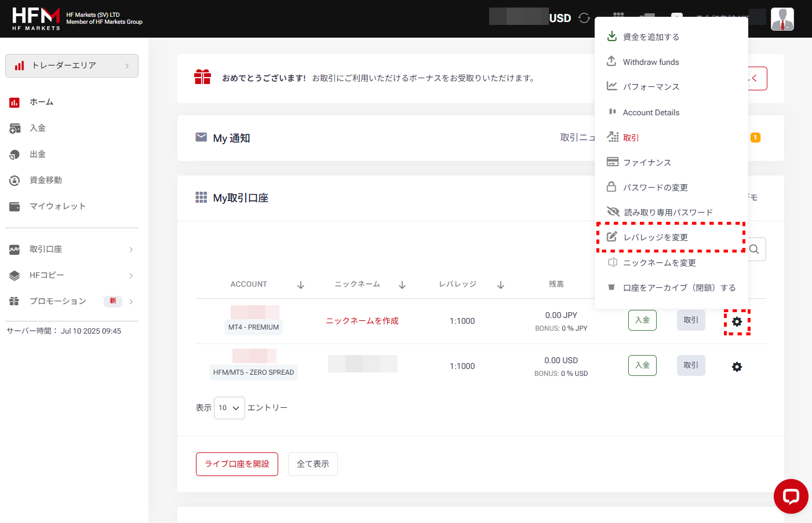Click the grid icon beside My取引口座
Screen dimensions: 812x523
coord(201,198)
